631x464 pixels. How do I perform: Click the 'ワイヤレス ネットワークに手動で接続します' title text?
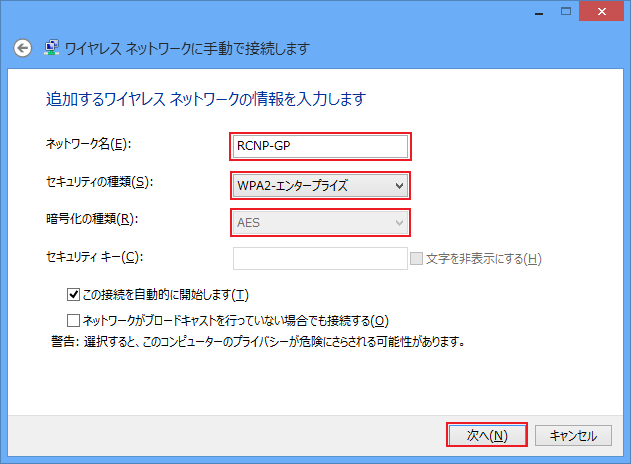(x=187, y=48)
